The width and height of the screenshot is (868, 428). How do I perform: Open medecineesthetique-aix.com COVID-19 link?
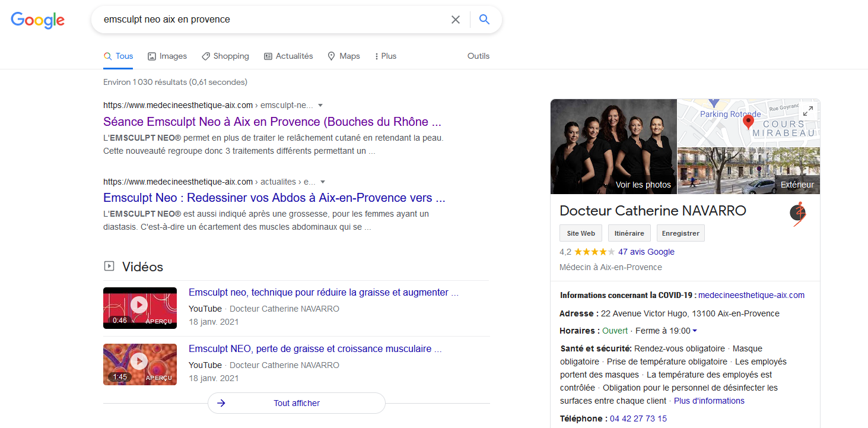coord(752,295)
